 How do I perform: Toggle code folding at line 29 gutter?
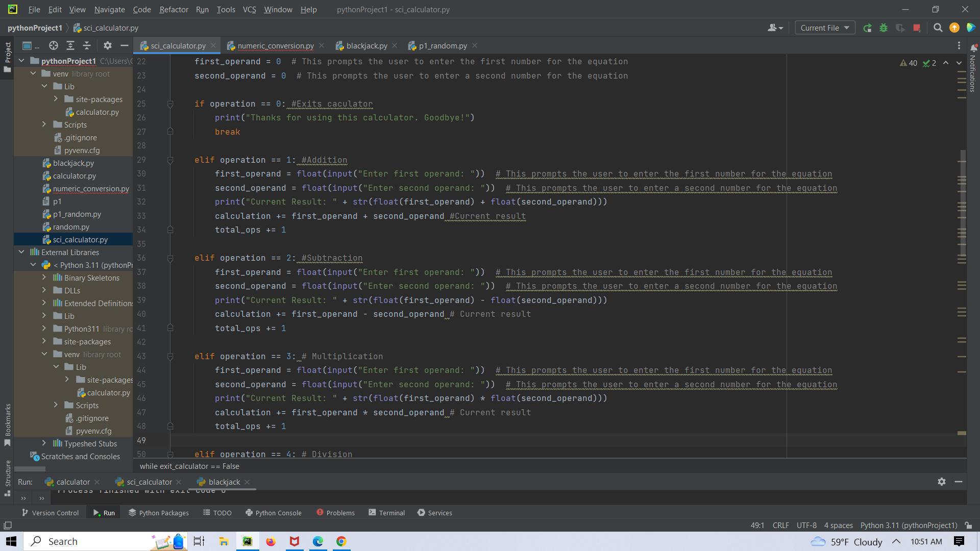tap(170, 160)
